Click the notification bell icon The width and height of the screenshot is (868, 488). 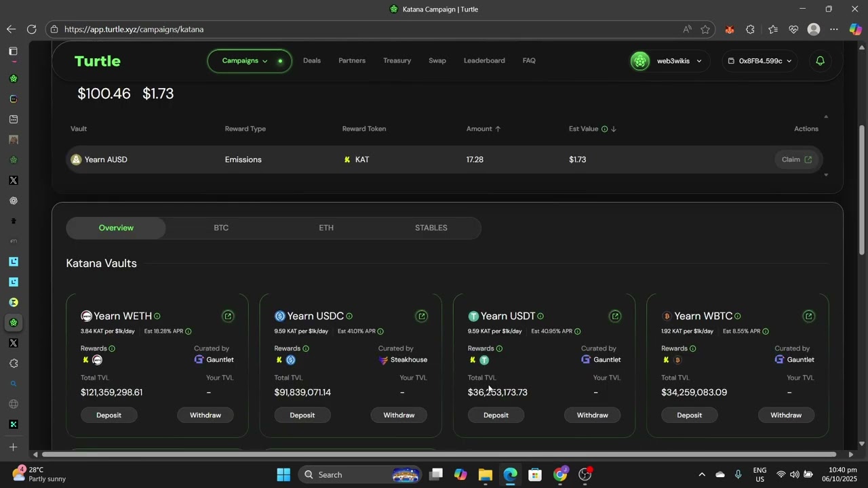click(x=820, y=61)
